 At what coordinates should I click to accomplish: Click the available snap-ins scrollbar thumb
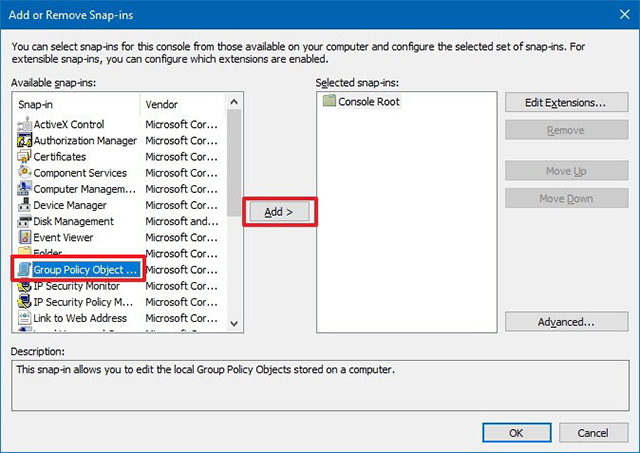[x=234, y=163]
